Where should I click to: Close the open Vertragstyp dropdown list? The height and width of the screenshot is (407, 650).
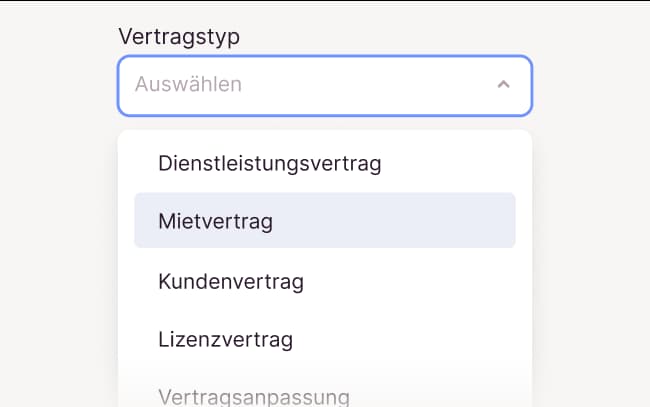click(x=504, y=85)
